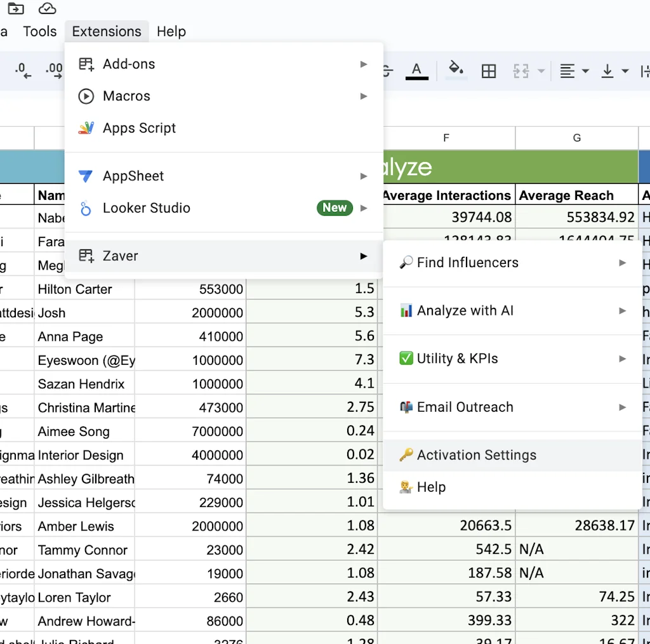The width and height of the screenshot is (650, 644).
Task: Open the fill color picker
Action: click(456, 70)
